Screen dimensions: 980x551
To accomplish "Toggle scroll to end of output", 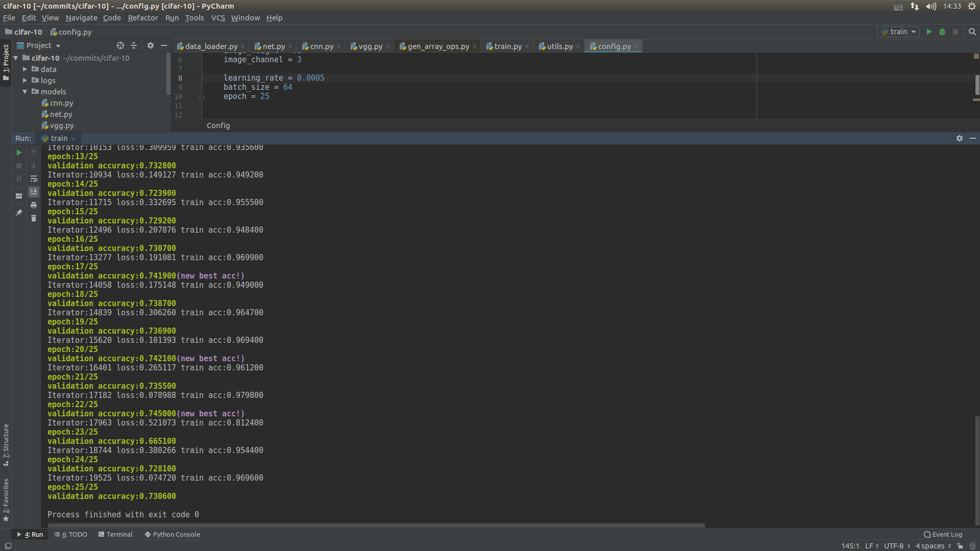I will tap(34, 192).
